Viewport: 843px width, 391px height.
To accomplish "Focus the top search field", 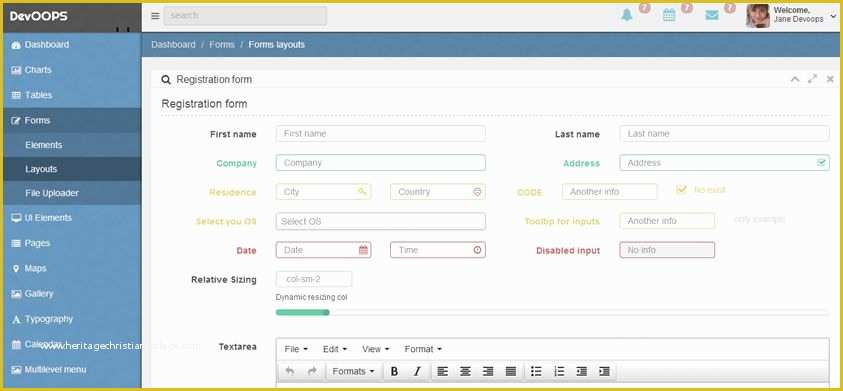I will tap(245, 16).
